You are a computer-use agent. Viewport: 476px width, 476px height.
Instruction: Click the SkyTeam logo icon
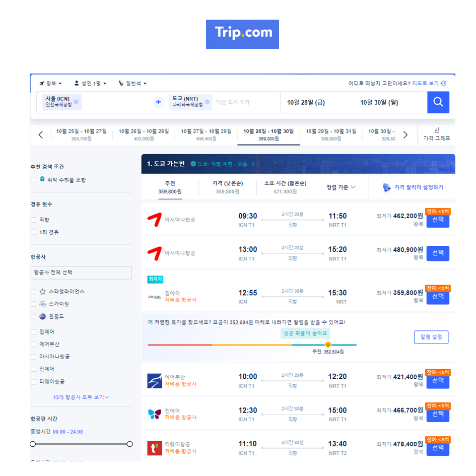42,304
